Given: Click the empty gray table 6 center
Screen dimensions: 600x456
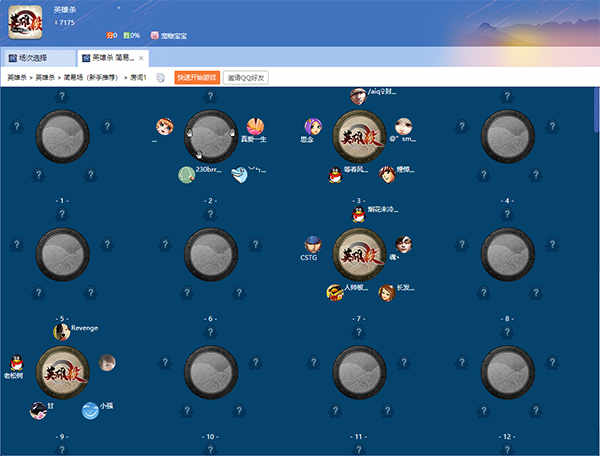Looking at the screenshot, I should [x=211, y=254].
